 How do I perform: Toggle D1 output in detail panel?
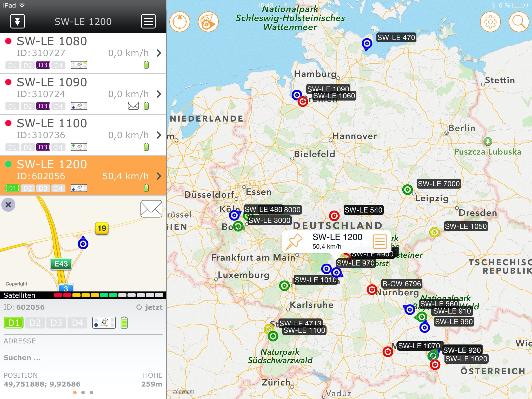click(14, 323)
